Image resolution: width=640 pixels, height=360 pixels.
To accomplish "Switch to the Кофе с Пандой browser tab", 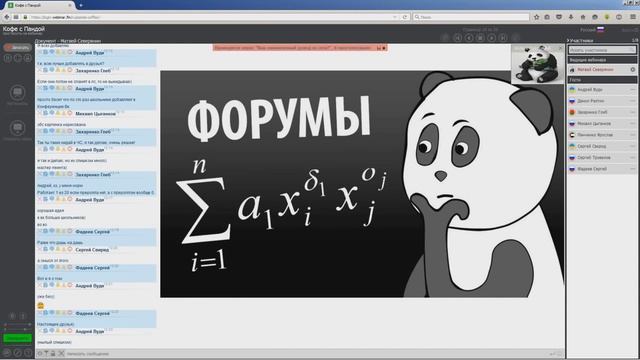I will coord(40,5).
